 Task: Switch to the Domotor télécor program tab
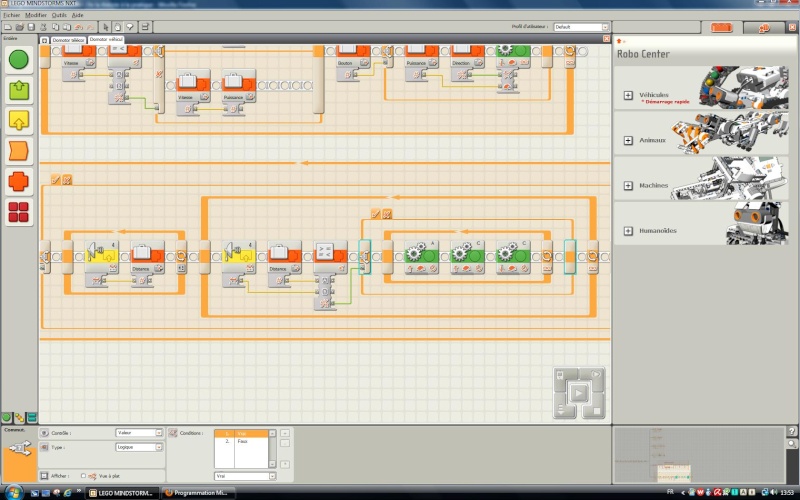click(68, 40)
